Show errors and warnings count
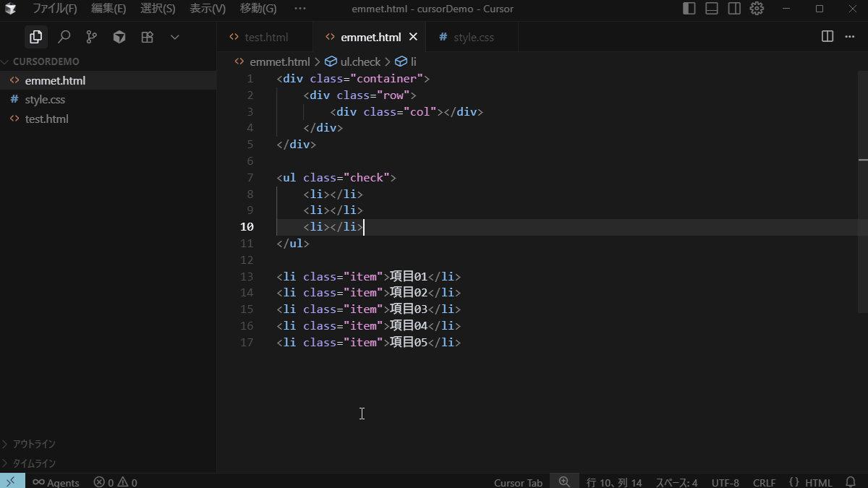The width and height of the screenshot is (868, 488). pos(115,482)
